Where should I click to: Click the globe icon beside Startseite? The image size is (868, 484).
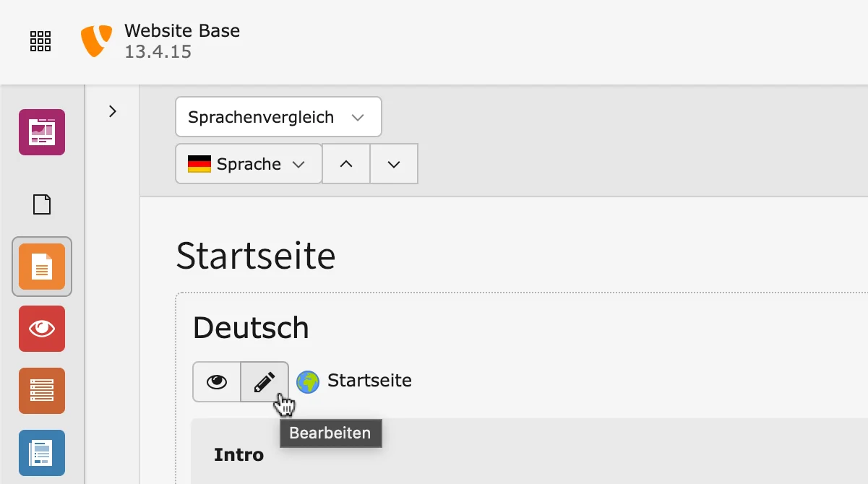click(307, 381)
